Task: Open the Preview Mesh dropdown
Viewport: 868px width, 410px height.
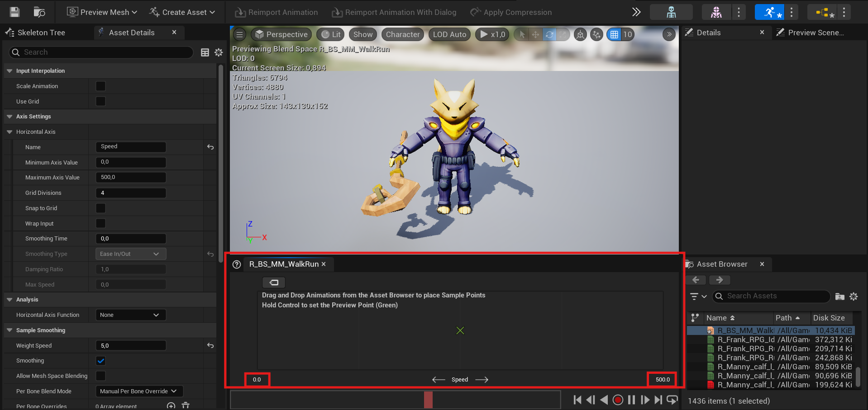Action: [x=102, y=12]
